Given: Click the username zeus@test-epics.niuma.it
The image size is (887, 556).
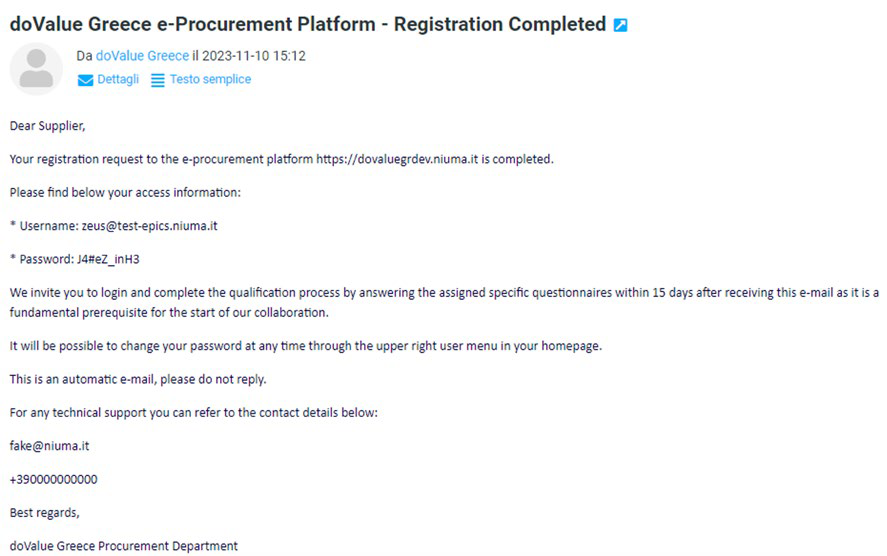Looking at the screenshot, I should (149, 226).
